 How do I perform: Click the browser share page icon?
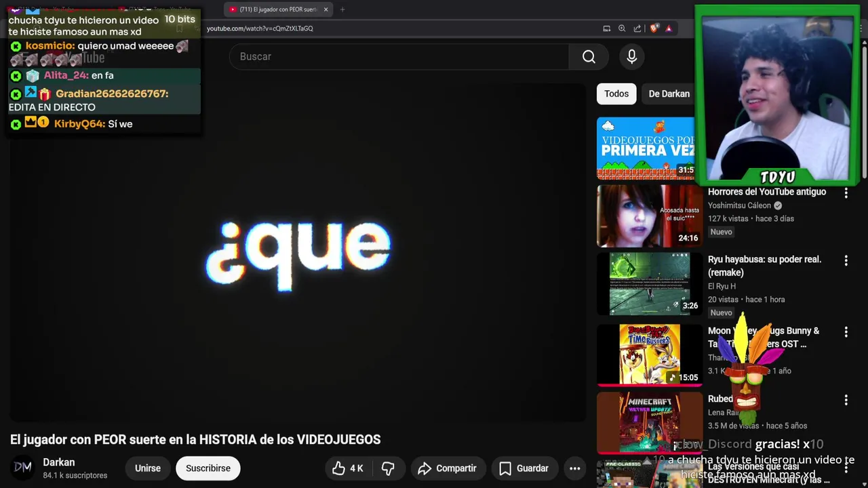(x=637, y=28)
